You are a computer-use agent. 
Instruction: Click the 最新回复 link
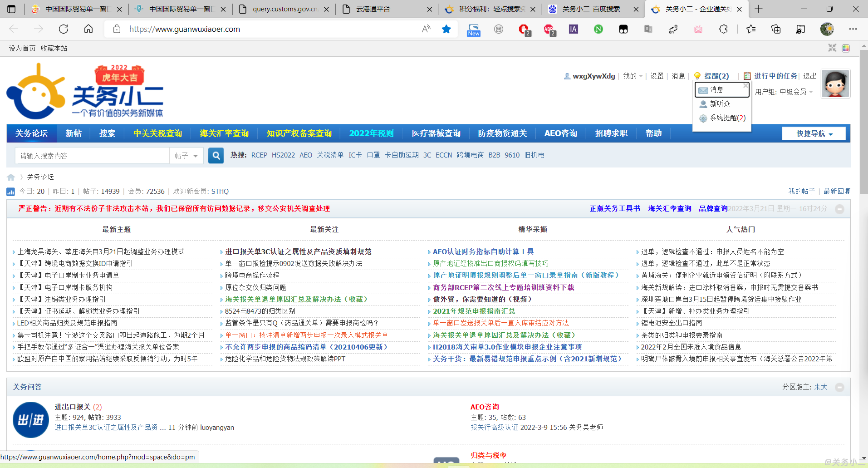[837, 192]
